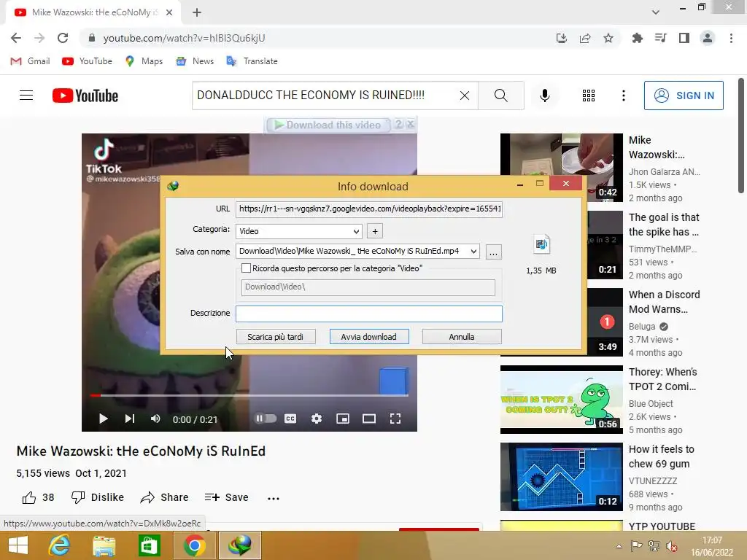Image resolution: width=747 pixels, height=560 pixels.
Task: Click the Chrome back arrow
Action: pyautogui.click(x=16, y=38)
